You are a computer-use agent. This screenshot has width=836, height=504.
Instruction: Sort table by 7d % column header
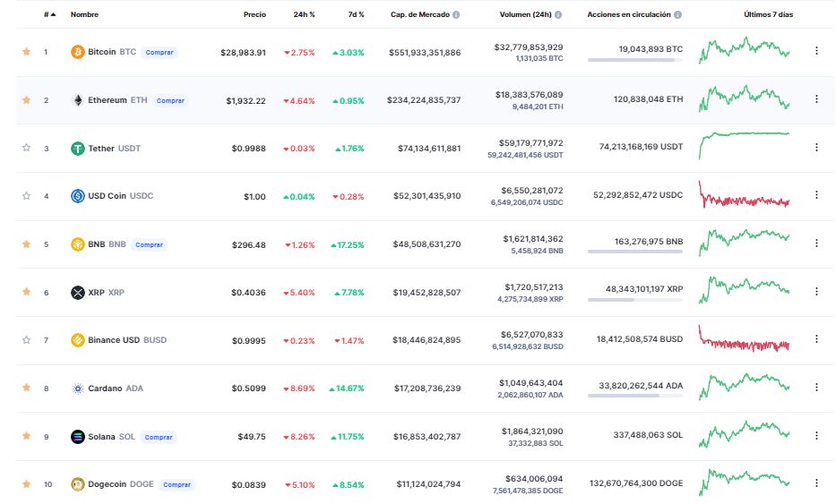356,14
